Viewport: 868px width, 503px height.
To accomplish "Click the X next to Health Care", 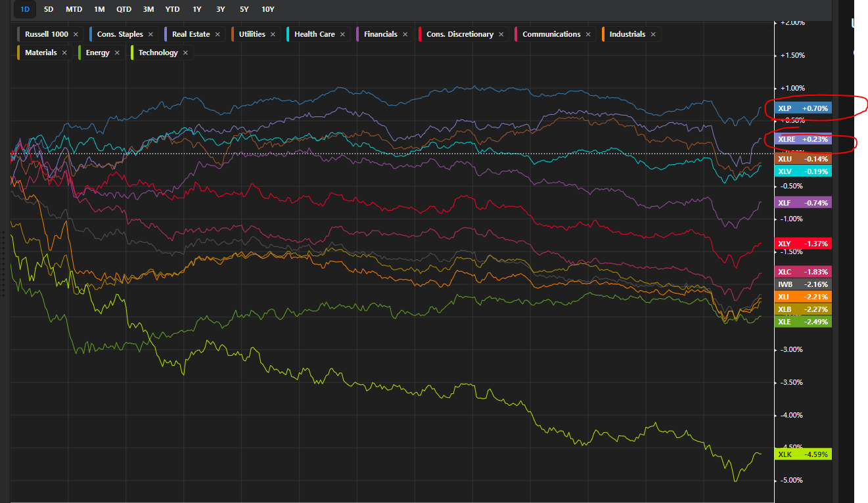I will point(342,34).
